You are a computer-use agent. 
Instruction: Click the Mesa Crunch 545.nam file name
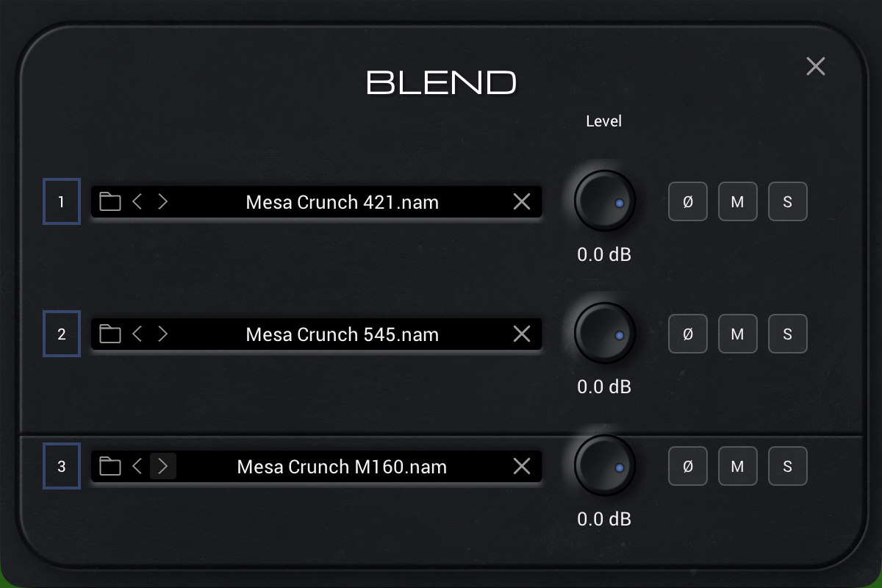(343, 334)
